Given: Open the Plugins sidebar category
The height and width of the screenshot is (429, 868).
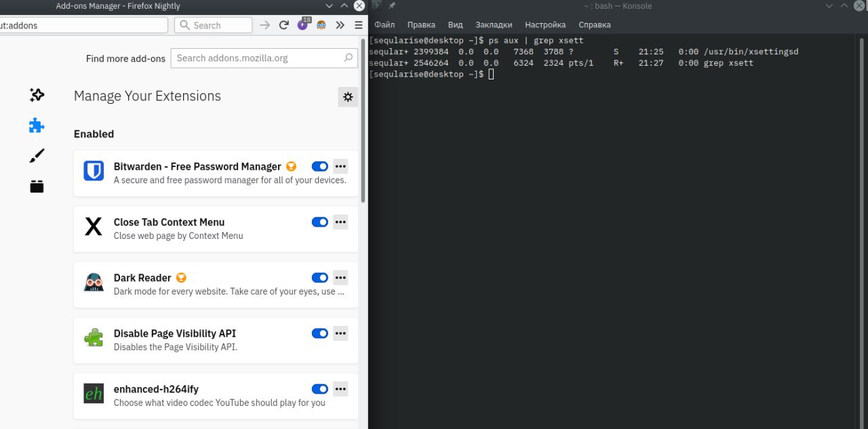Looking at the screenshot, I should click(x=37, y=186).
